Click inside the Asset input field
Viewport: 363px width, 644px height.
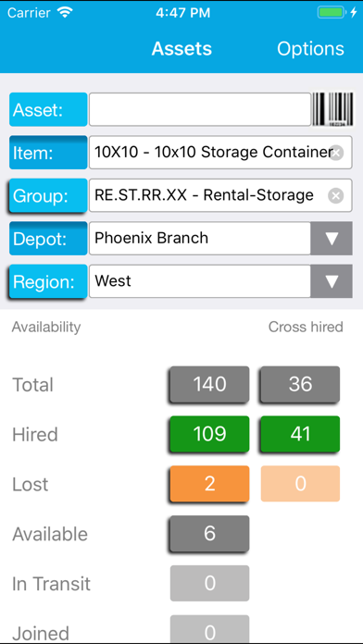(200, 109)
